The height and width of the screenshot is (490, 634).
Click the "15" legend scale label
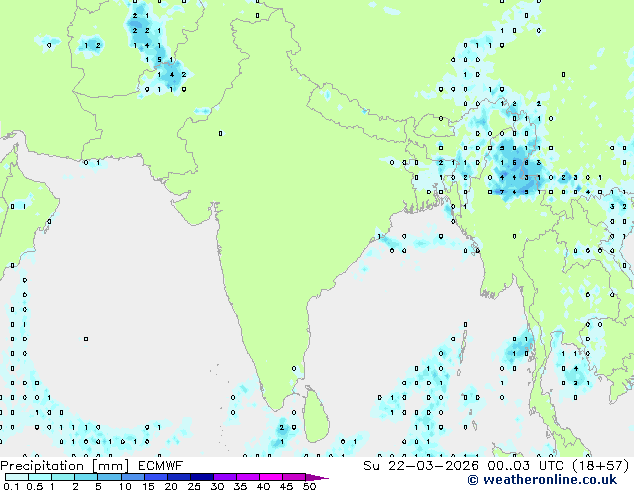click(148, 486)
